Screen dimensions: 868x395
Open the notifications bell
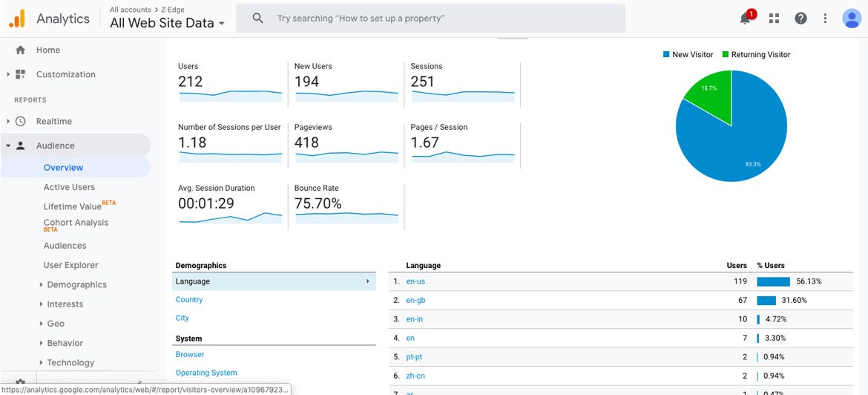click(x=745, y=19)
